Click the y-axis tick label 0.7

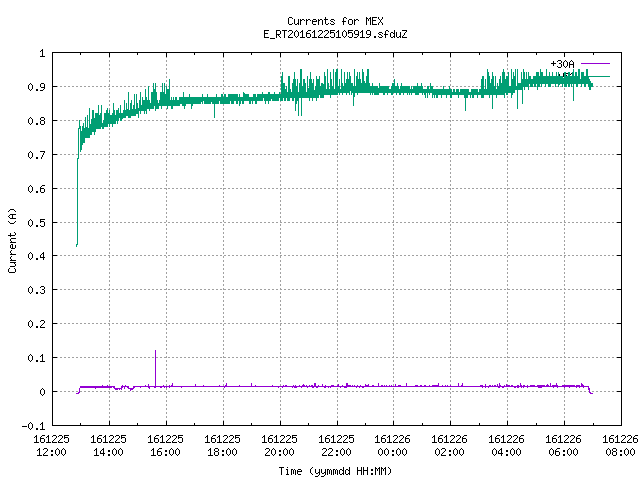coord(36,155)
